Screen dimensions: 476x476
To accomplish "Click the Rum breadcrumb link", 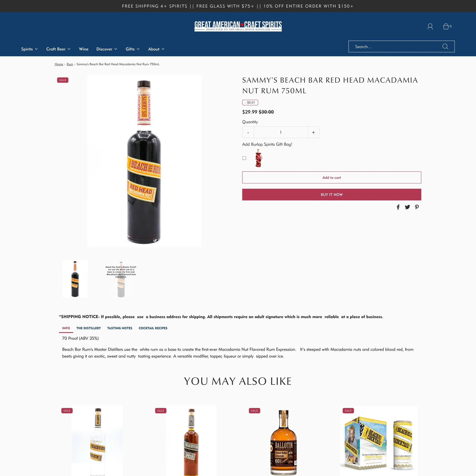I will (x=70, y=64).
